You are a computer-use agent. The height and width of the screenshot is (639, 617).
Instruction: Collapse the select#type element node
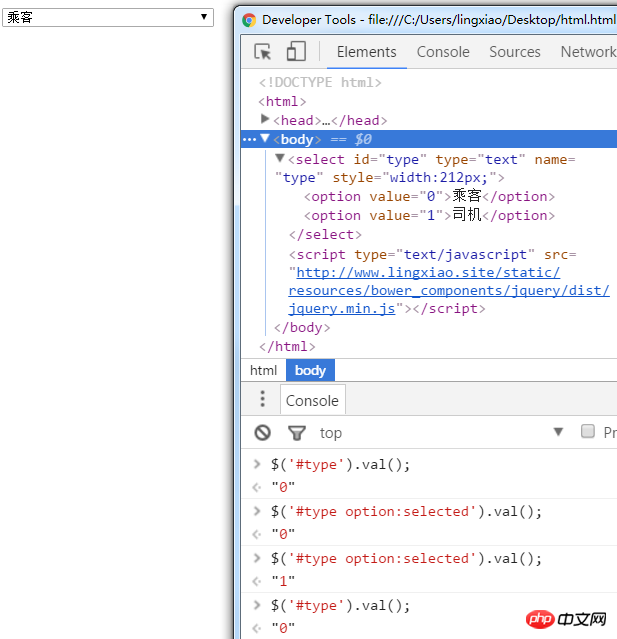tap(280, 158)
